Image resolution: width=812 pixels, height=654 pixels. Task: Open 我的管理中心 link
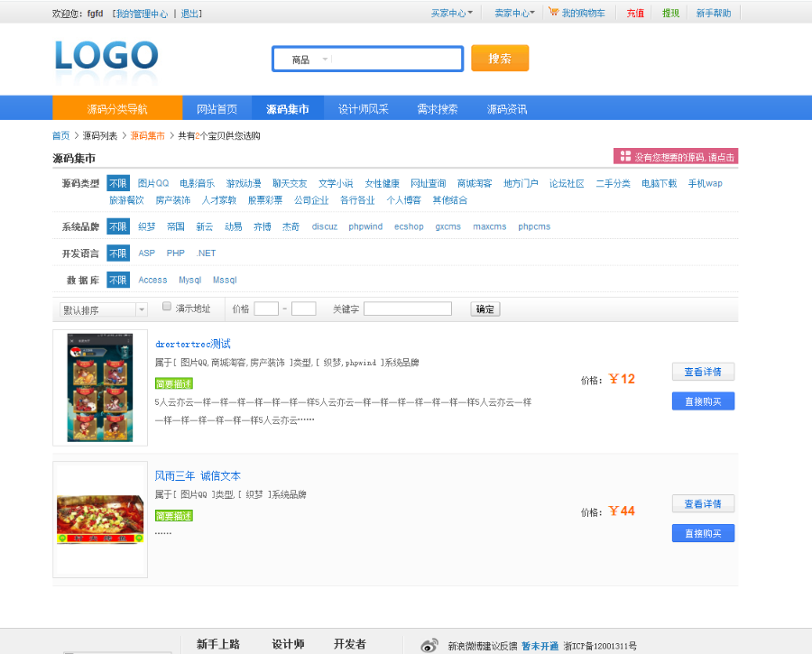[x=142, y=14]
